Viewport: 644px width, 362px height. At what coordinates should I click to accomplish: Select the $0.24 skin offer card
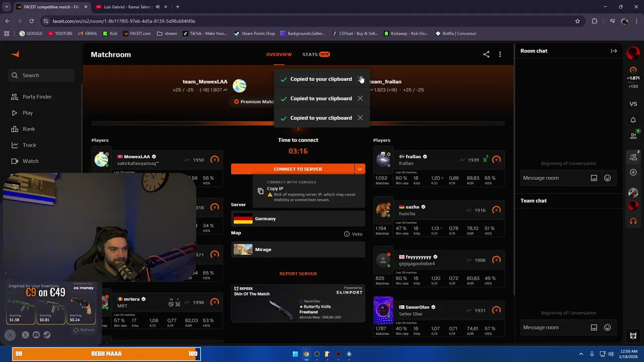pos(82,310)
